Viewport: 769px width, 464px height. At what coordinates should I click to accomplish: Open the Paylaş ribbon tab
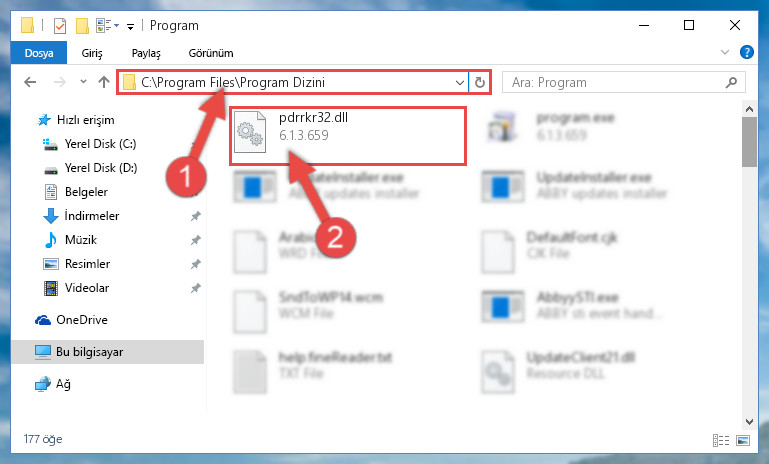pos(146,53)
